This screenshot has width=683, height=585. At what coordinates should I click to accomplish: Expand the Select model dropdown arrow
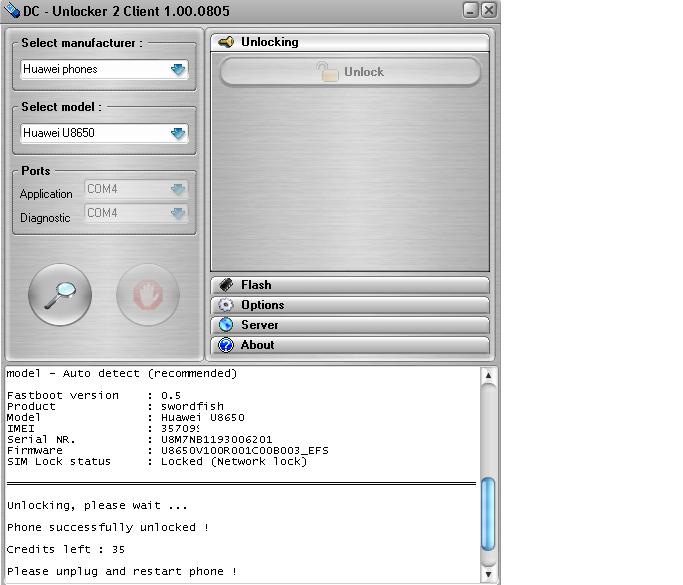click(178, 133)
